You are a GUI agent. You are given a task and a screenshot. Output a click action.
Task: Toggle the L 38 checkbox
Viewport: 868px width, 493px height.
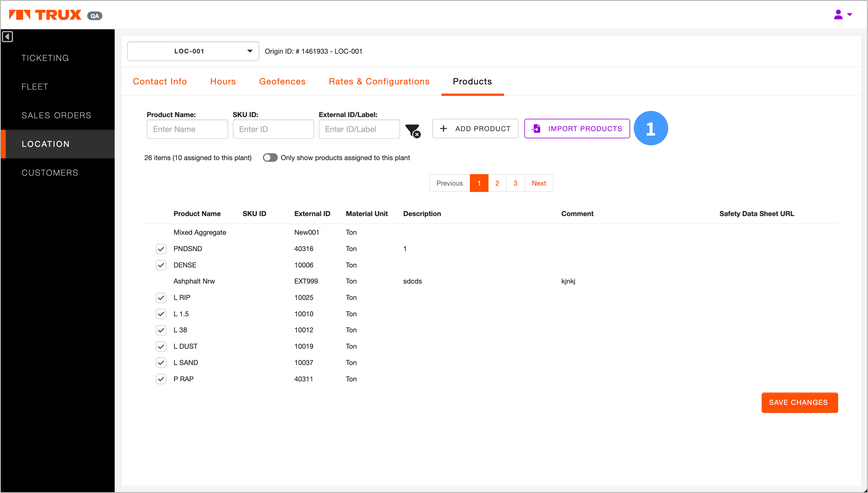click(161, 330)
